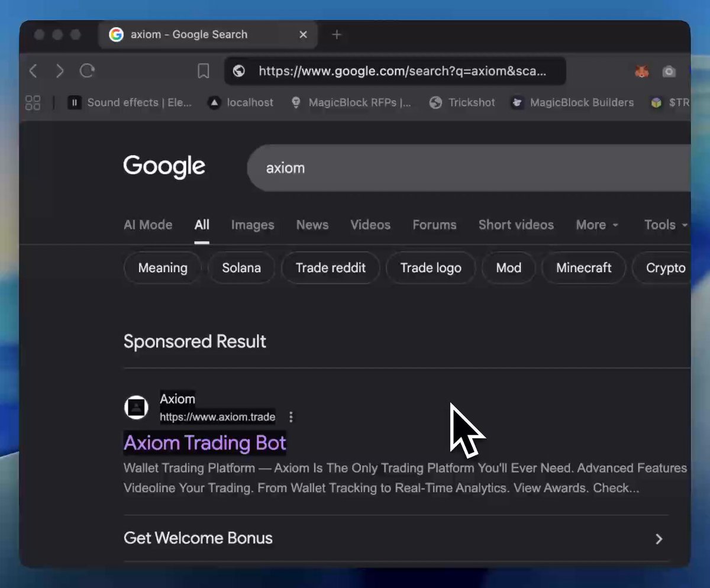Click the globe site info icon
Image resolution: width=710 pixels, height=588 pixels.
(x=239, y=72)
